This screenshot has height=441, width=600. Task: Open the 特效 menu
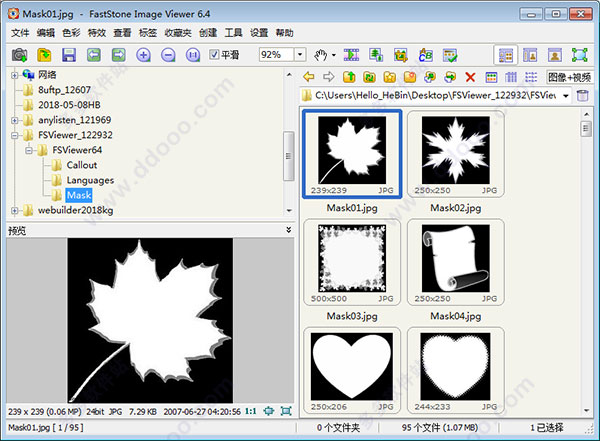click(97, 33)
